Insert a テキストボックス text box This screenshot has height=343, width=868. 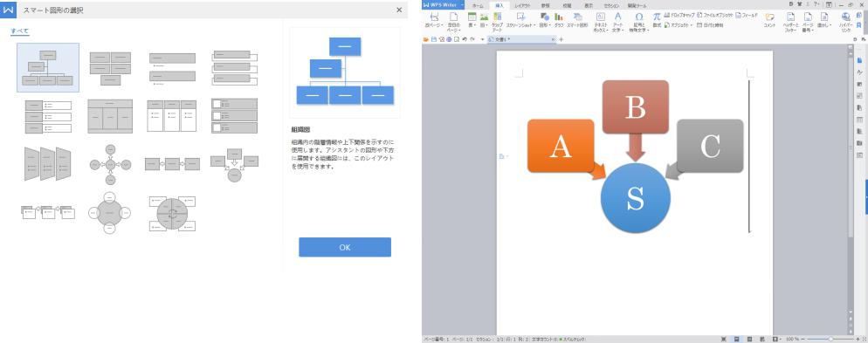click(x=600, y=22)
